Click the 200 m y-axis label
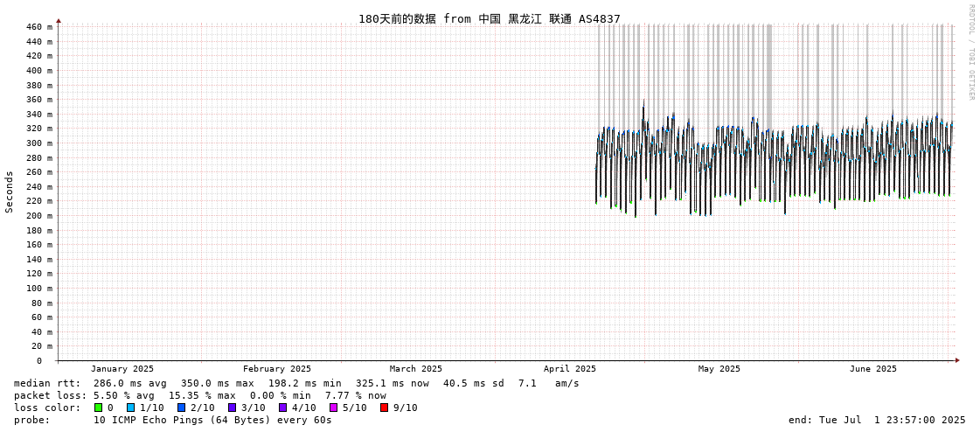Viewport: 980px width, 432px height. tap(40, 216)
